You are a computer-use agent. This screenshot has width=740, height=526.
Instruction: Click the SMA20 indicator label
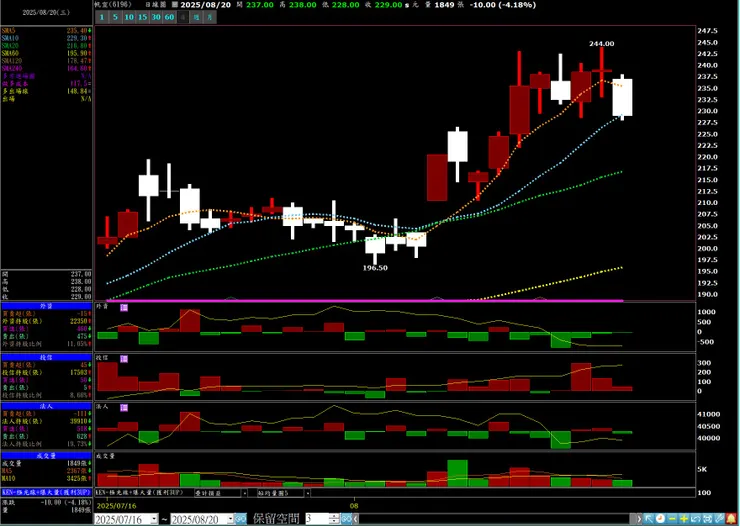(10, 46)
